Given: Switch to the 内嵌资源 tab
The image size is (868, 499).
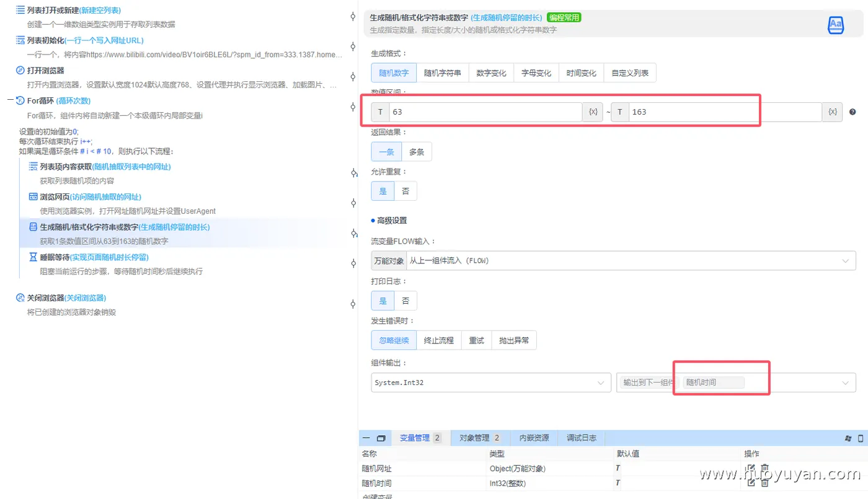Looking at the screenshot, I should (534, 438).
